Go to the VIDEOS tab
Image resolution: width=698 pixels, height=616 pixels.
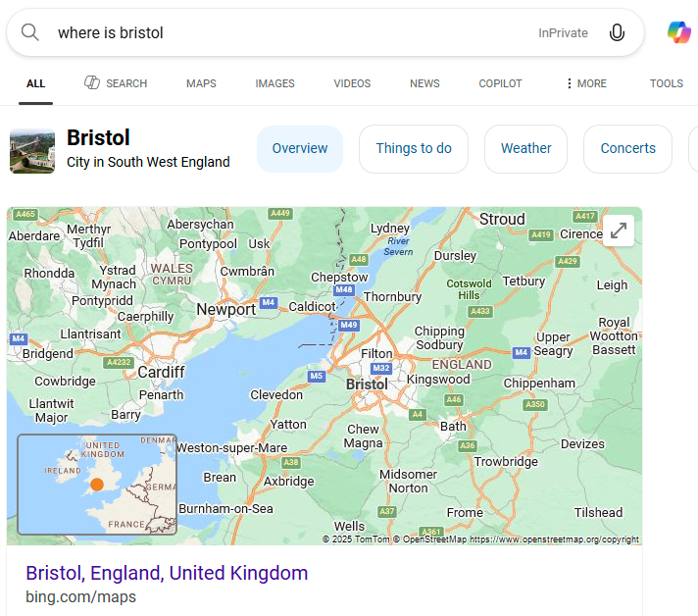point(352,83)
